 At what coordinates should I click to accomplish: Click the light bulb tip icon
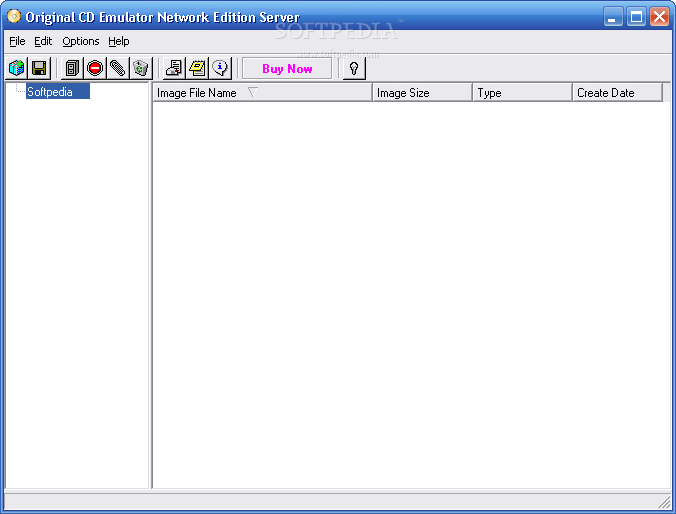354,68
